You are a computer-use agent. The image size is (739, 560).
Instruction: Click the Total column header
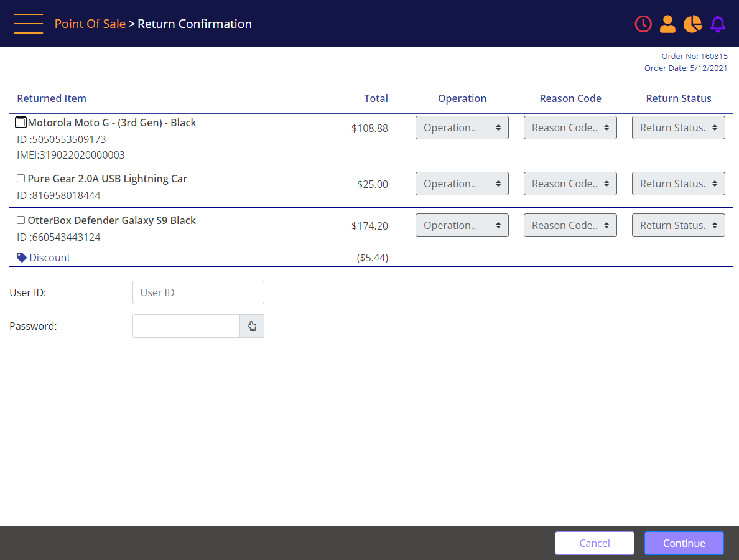(x=376, y=98)
